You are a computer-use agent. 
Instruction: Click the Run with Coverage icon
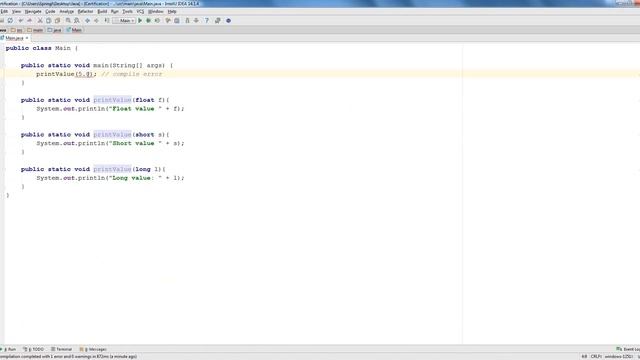pyautogui.click(x=158, y=20)
